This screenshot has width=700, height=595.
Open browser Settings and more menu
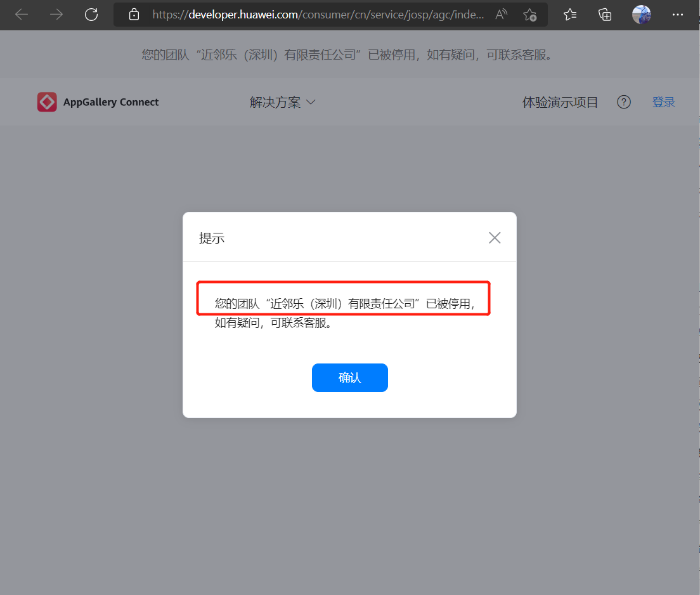[x=678, y=15]
